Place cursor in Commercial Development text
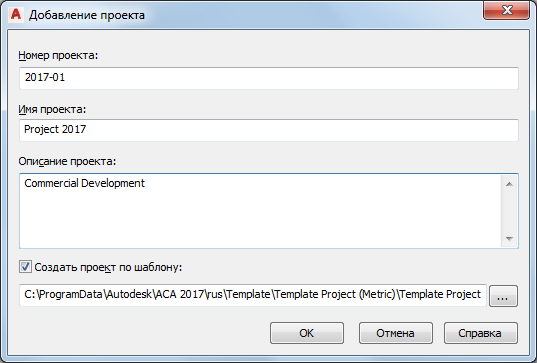This screenshot has height=363, width=537. tap(84, 183)
